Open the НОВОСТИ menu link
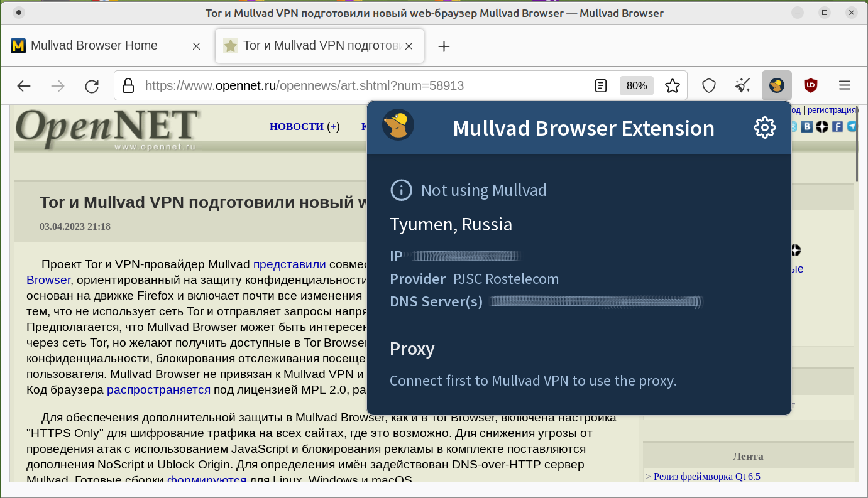The image size is (868, 498). [297, 127]
